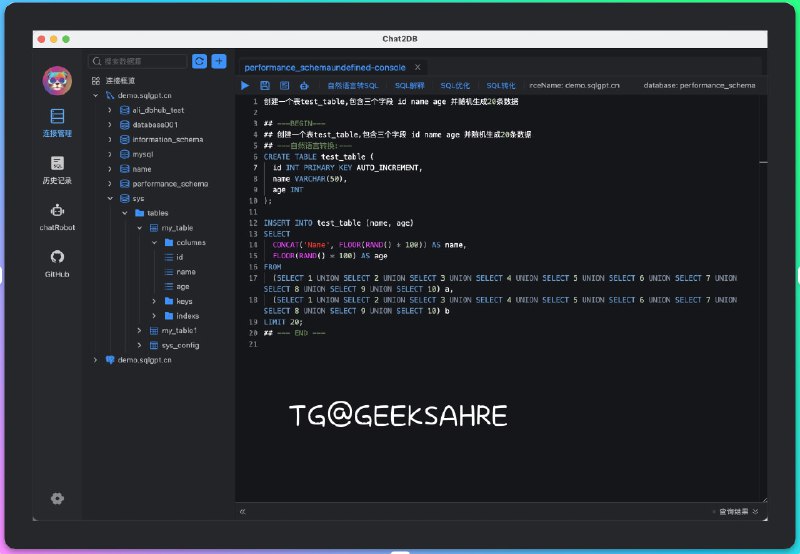The image size is (800, 554).
Task: Click the save icon in console toolbar
Action: (x=265, y=86)
